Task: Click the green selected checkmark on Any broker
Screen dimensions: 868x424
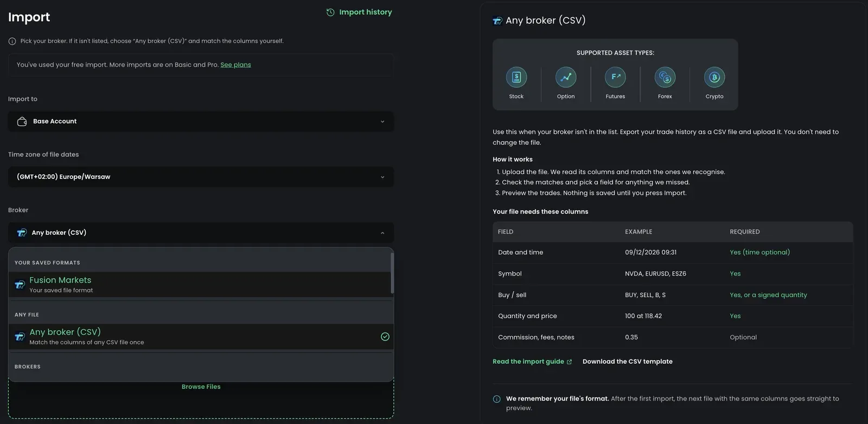Action: pyautogui.click(x=385, y=337)
